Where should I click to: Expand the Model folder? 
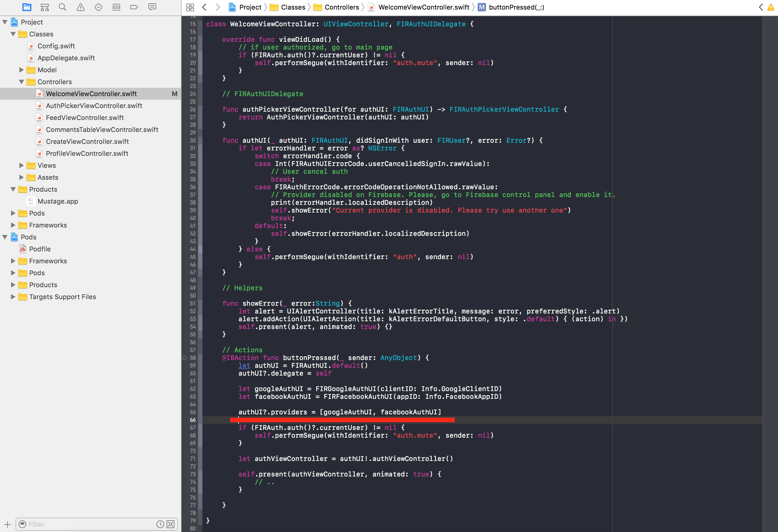tap(21, 70)
